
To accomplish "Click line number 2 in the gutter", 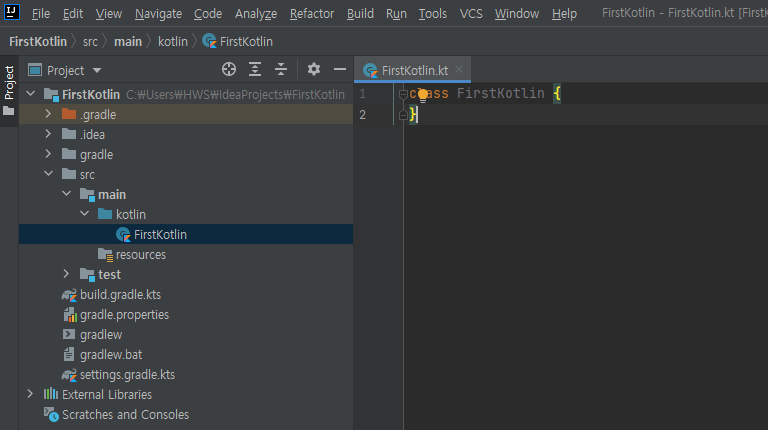I will [x=362, y=115].
